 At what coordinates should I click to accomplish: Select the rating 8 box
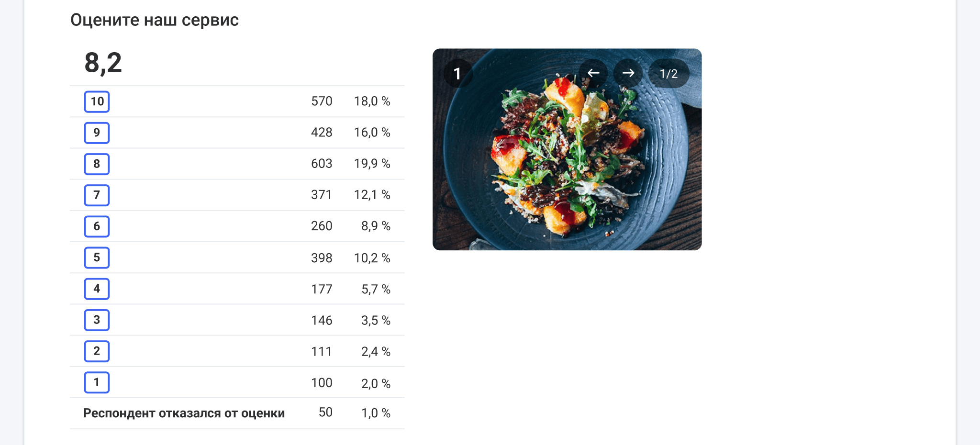(97, 164)
